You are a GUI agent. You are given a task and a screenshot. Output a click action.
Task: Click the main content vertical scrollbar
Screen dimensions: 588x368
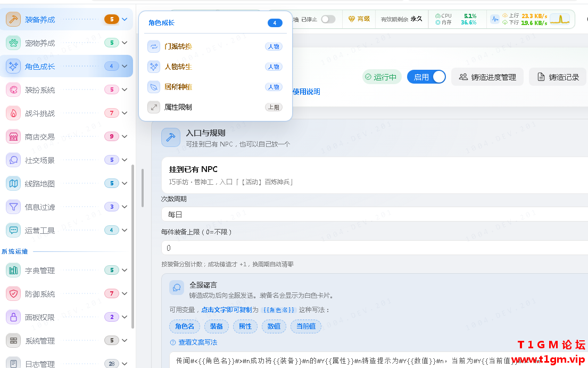(143, 188)
